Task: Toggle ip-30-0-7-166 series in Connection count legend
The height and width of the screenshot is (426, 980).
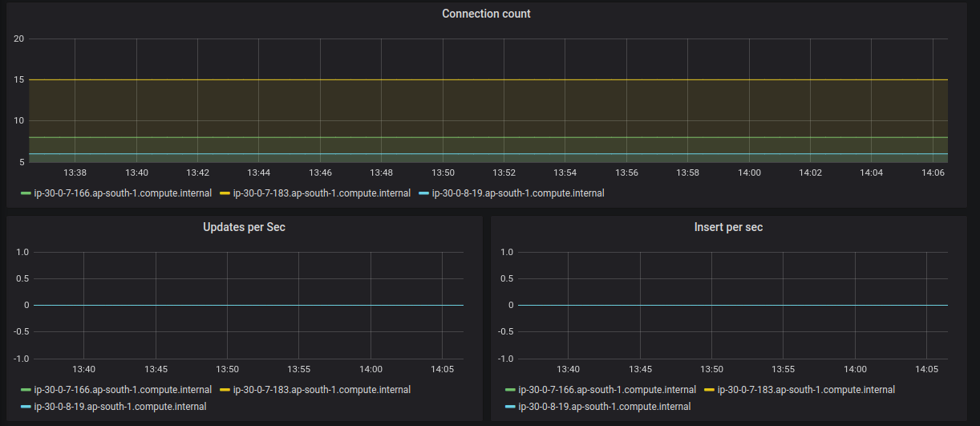Action: (123, 193)
